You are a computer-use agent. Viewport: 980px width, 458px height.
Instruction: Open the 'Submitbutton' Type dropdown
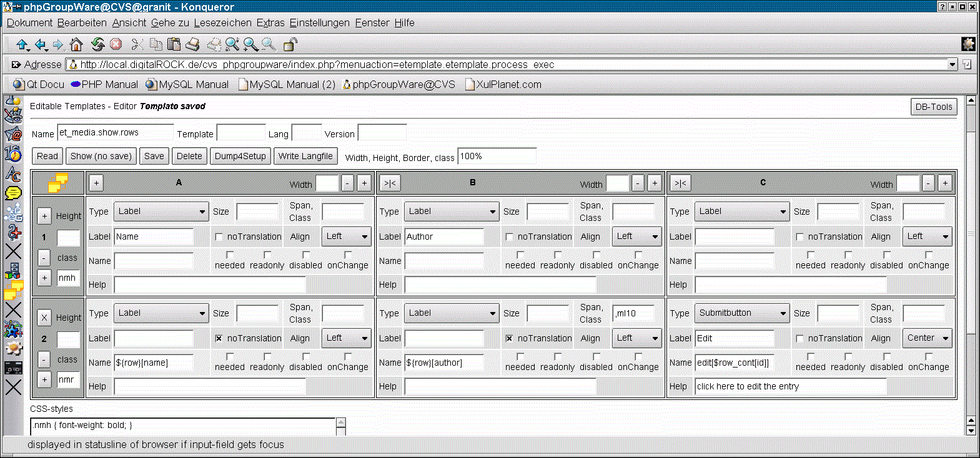click(741, 313)
